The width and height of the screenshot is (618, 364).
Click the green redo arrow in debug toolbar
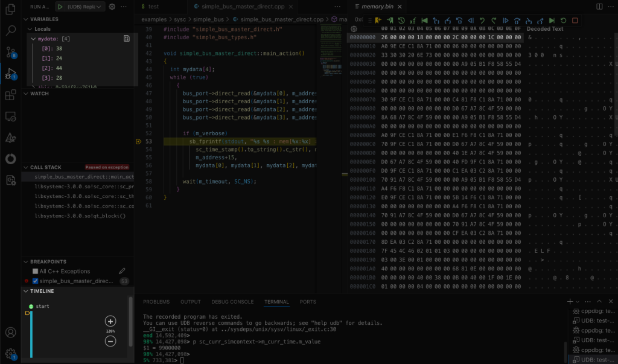pyautogui.click(x=494, y=21)
